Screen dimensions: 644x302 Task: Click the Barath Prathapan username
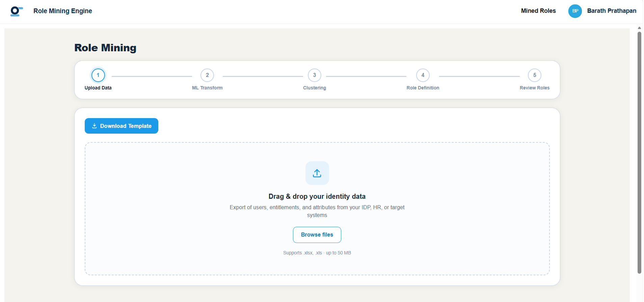click(612, 11)
